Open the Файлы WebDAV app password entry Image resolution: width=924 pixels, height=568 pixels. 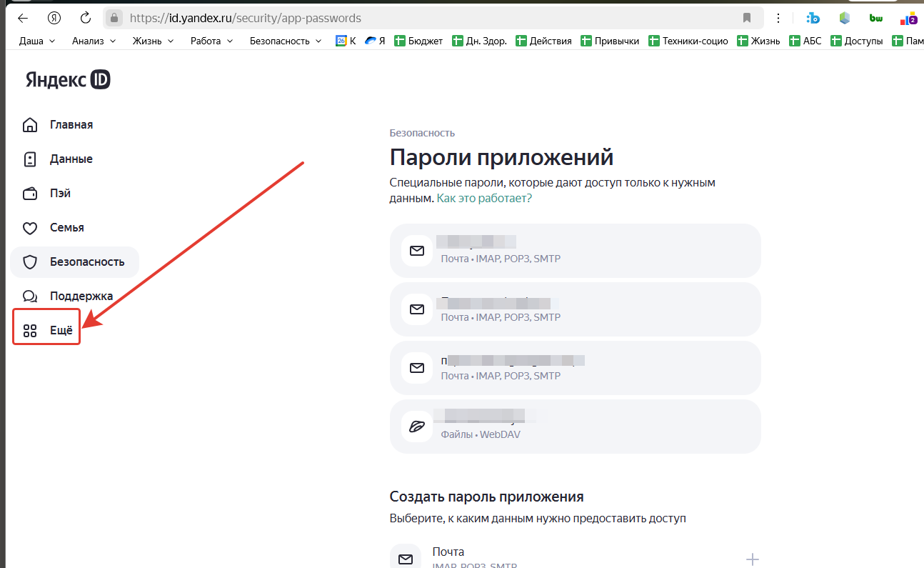coord(575,427)
